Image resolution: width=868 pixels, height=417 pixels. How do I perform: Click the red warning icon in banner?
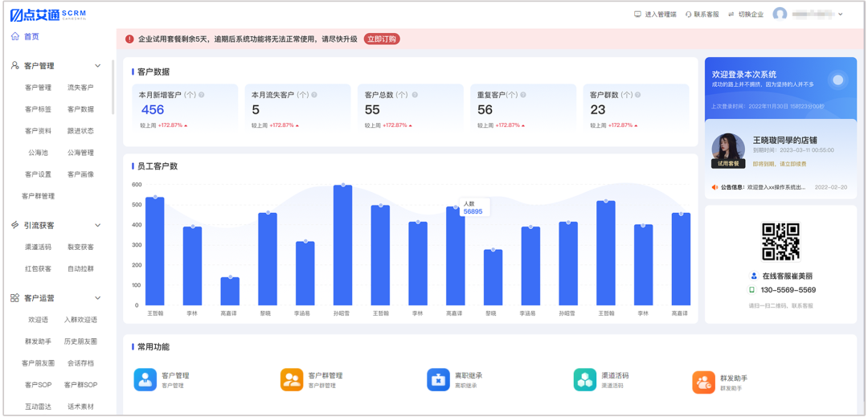coord(129,39)
